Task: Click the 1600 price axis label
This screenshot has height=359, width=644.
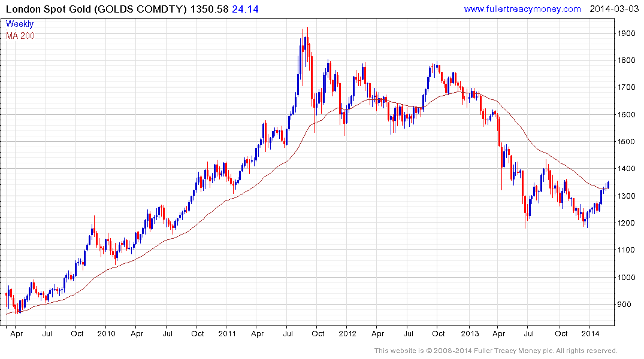Action: tap(627, 114)
